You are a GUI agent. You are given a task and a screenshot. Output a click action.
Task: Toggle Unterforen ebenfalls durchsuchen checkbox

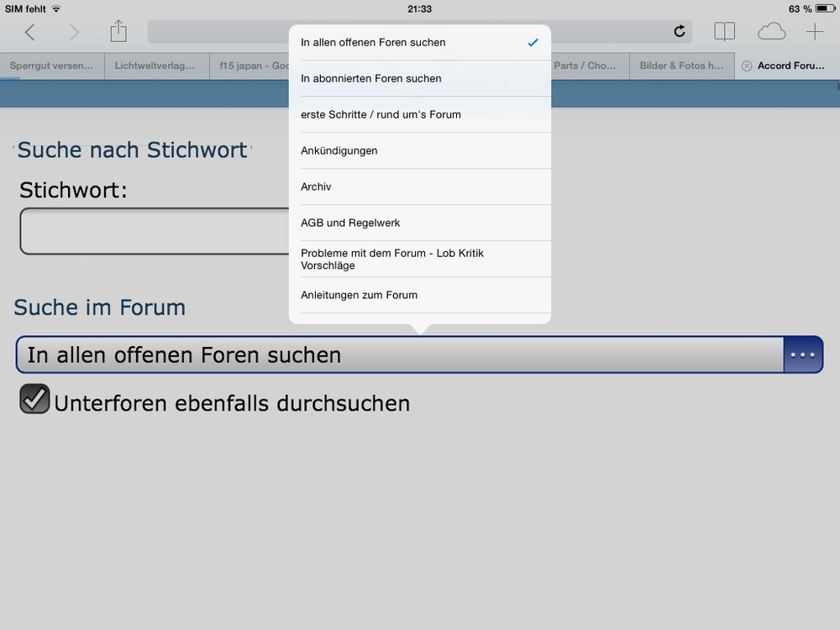point(35,400)
